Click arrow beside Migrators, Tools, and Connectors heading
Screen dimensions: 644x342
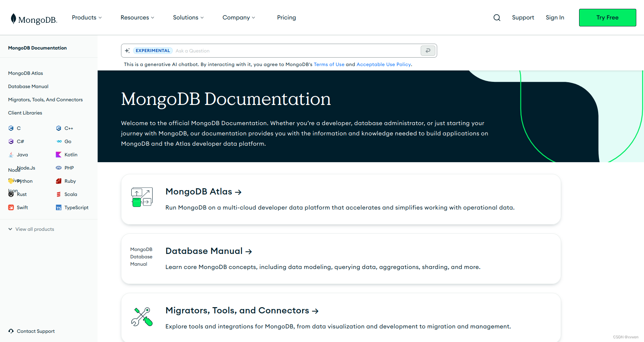point(315,311)
